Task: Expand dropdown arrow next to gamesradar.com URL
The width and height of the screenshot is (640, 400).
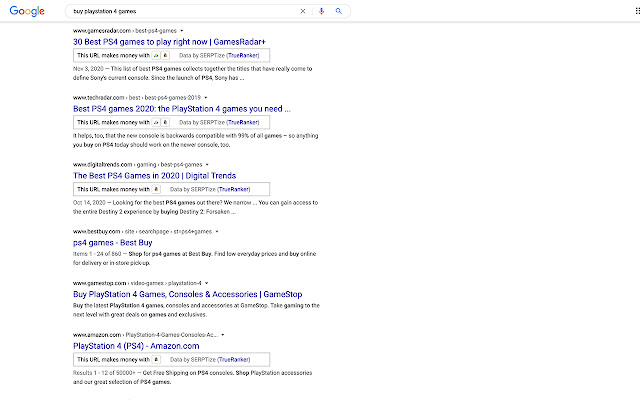Action: [x=182, y=31]
